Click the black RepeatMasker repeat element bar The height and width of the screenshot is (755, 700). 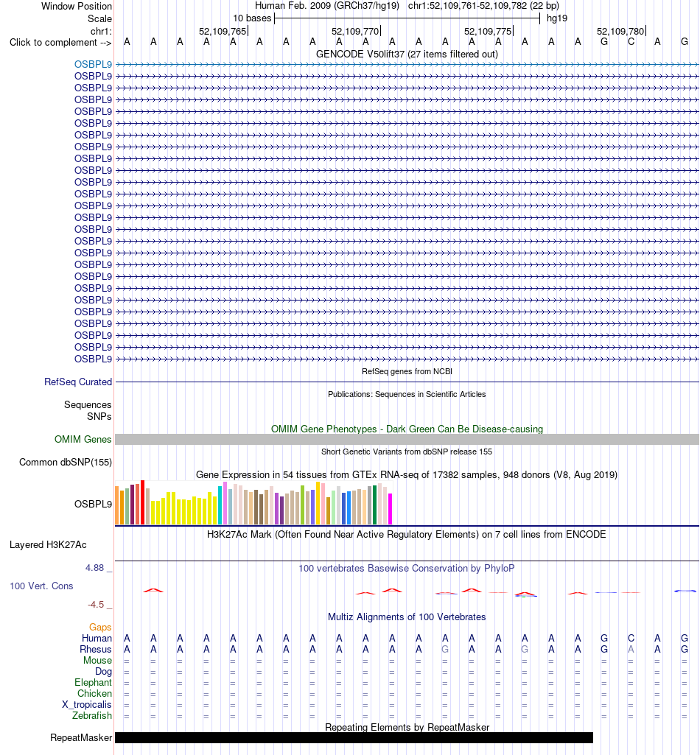point(354,737)
